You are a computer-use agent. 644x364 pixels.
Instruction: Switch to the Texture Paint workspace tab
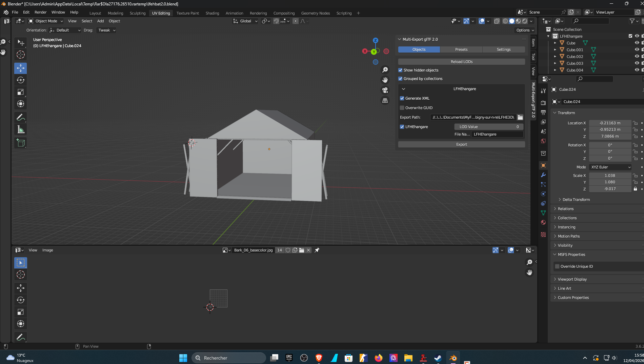(187, 13)
